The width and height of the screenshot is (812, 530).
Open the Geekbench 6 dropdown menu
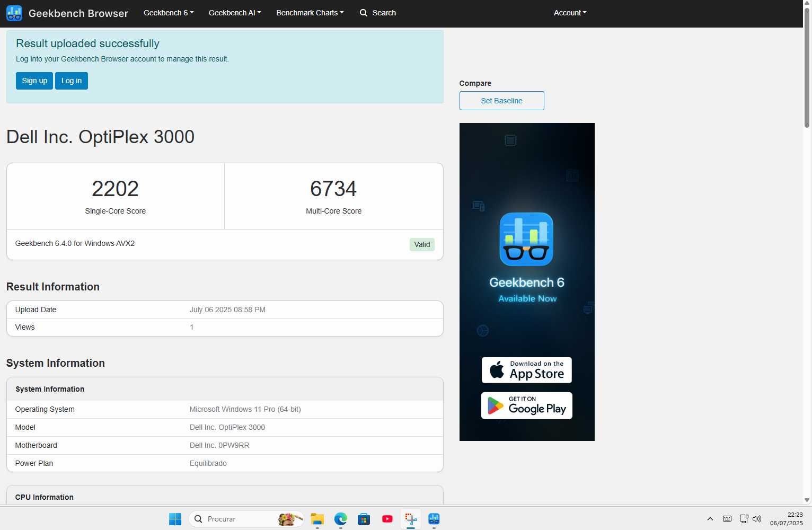tap(169, 13)
